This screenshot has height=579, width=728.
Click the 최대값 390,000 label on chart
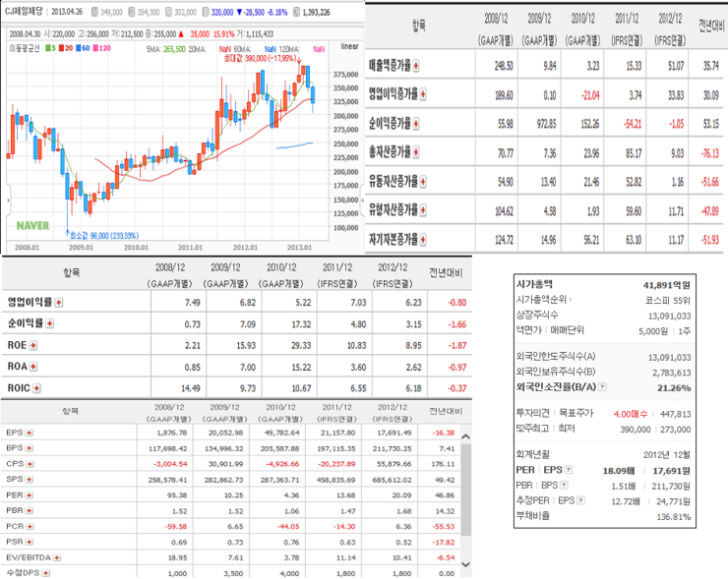(x=260, y=58)
